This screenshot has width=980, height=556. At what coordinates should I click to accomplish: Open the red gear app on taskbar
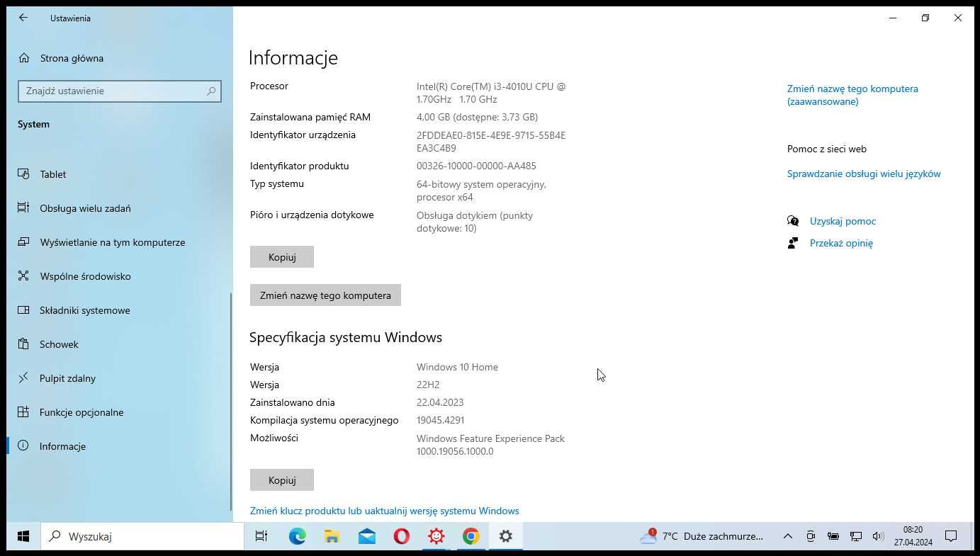click(436, 536)
